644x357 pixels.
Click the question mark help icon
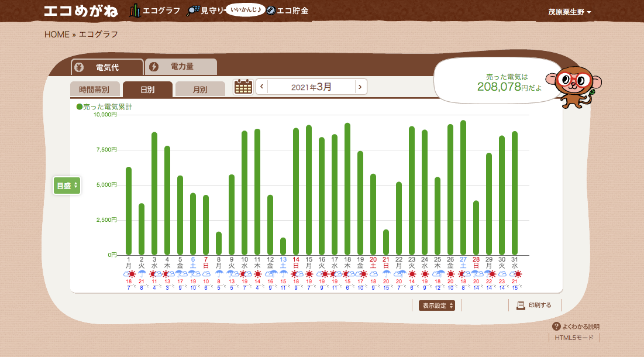556,326
